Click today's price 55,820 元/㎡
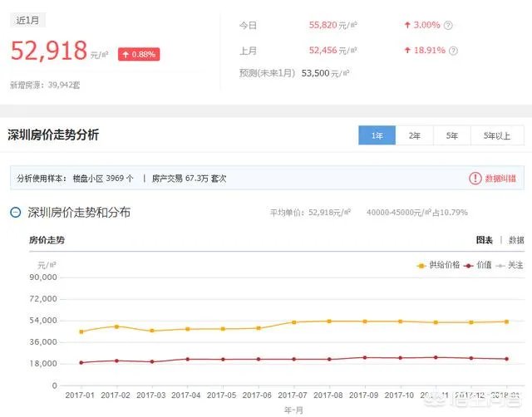 (x=332, y=25)
